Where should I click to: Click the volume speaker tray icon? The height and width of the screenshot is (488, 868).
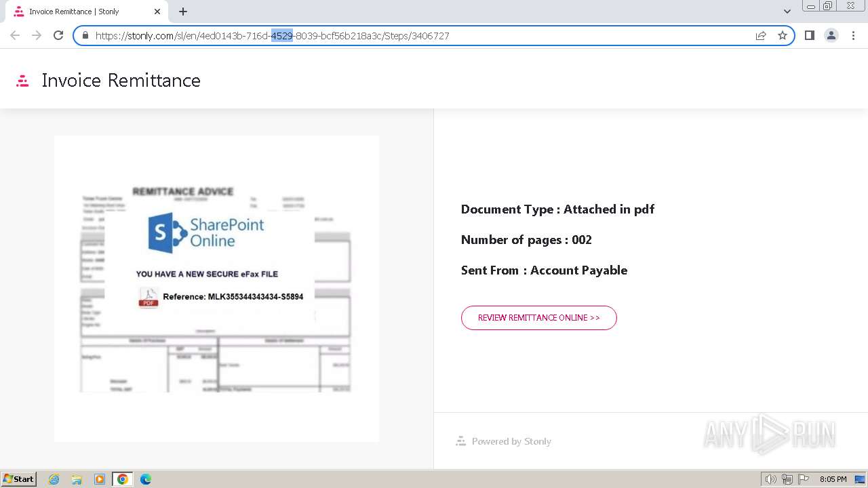771,479
